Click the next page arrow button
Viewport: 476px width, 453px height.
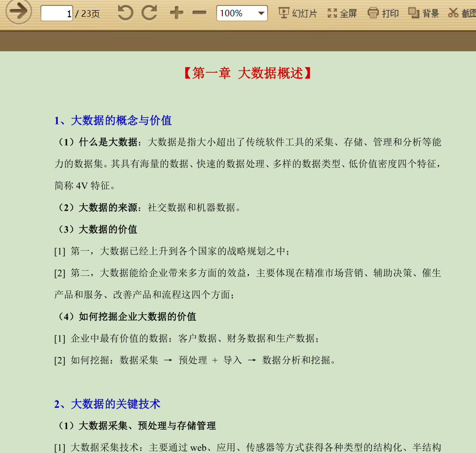point(19,12)
